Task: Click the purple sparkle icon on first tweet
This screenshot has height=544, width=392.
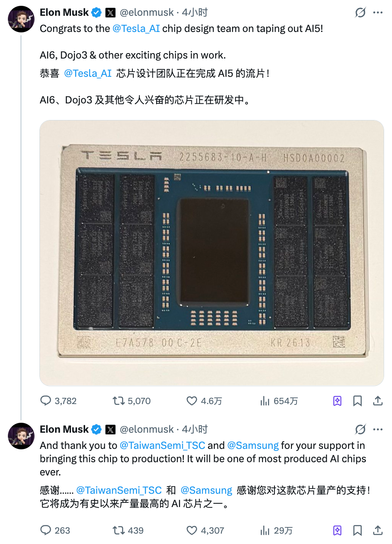Action: pyautogui.click(x=337, y=401)
